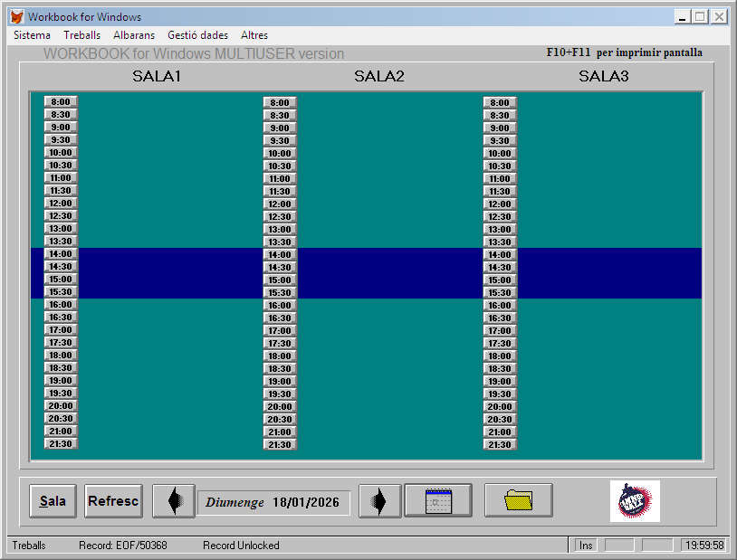Open the Gestió dades menu
This screenshot has height=560, width=737.
197,35
